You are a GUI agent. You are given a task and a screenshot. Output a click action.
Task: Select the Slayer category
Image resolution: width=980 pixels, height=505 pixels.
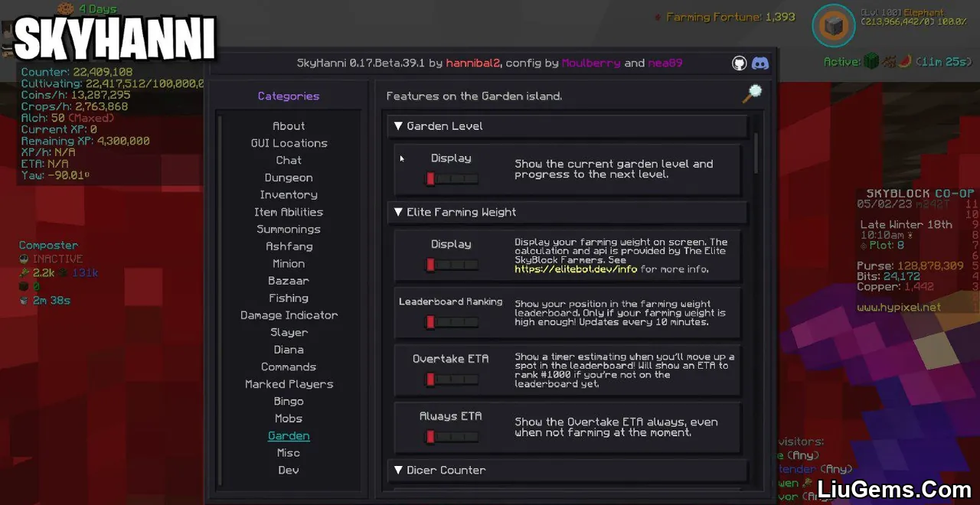289,333
